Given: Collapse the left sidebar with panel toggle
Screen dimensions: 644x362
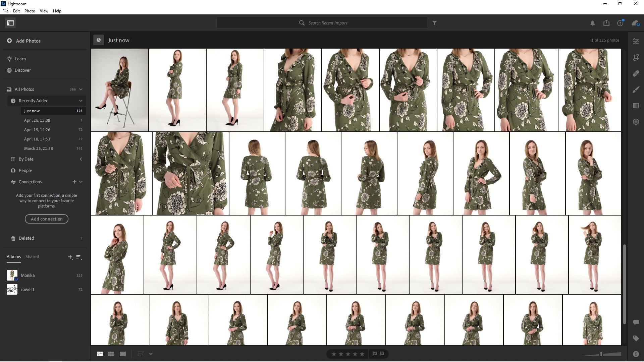Looking at the screenshot, I should tap(10, 23).
